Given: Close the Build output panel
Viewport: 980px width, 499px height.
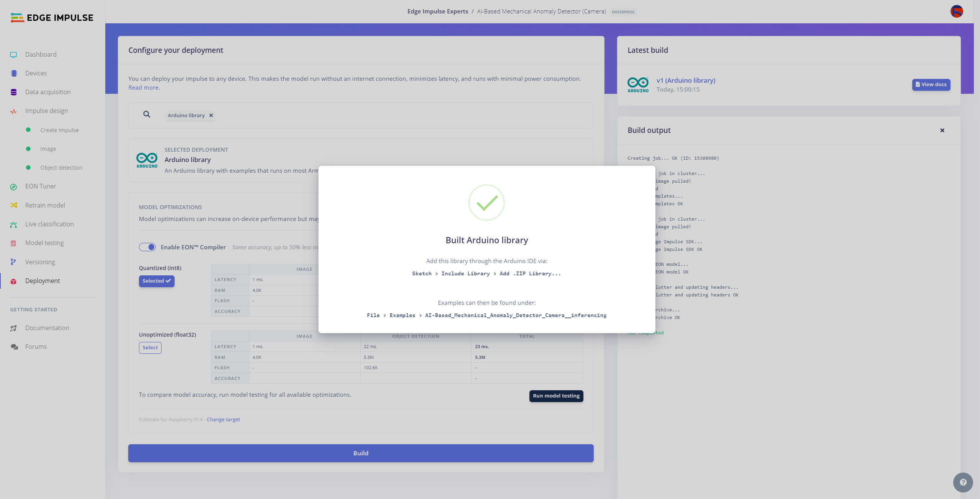Looking at the screenshot, I should [942, 130].
